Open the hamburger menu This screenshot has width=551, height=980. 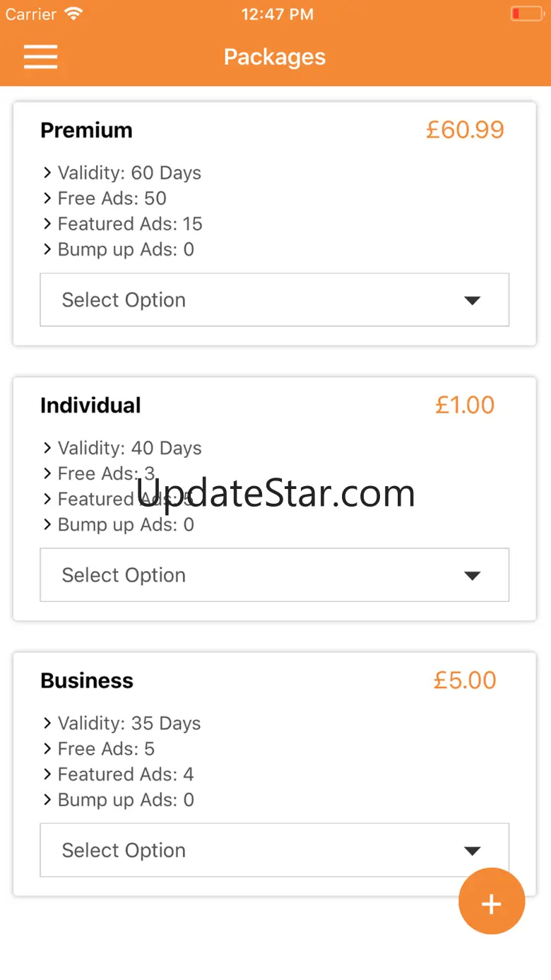coord(40,57)
